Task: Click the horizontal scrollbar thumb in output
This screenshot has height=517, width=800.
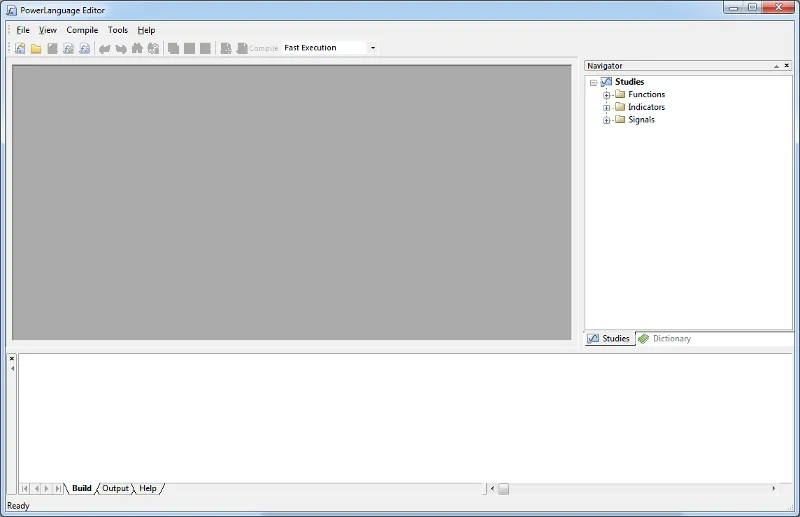Action: (x=504, y=489)
